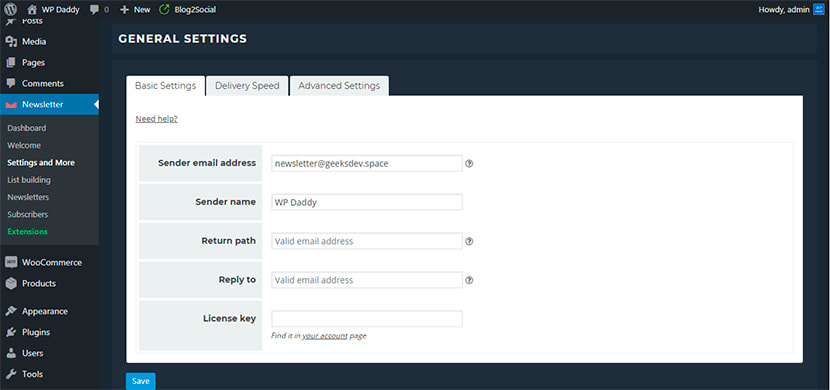830x390 pixels.
Task: Click help icon next to Reply to
Action: (x=469, y=280)
